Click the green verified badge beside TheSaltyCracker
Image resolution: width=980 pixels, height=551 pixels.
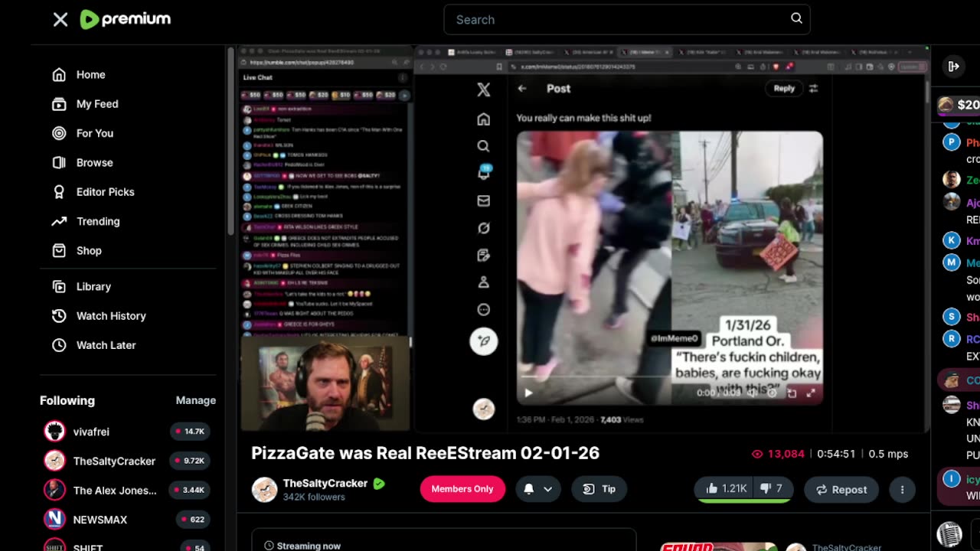point(379,484)
